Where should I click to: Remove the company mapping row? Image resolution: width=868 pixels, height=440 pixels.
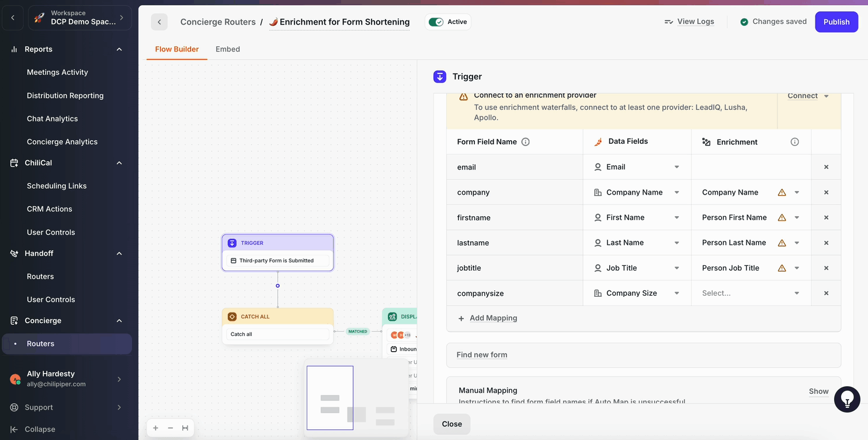(826, 192)
